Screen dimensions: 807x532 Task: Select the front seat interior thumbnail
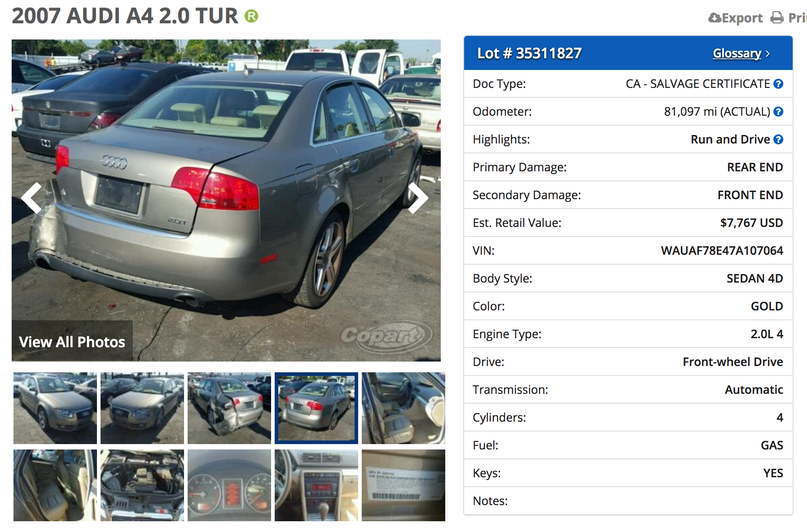click(403, 408)
